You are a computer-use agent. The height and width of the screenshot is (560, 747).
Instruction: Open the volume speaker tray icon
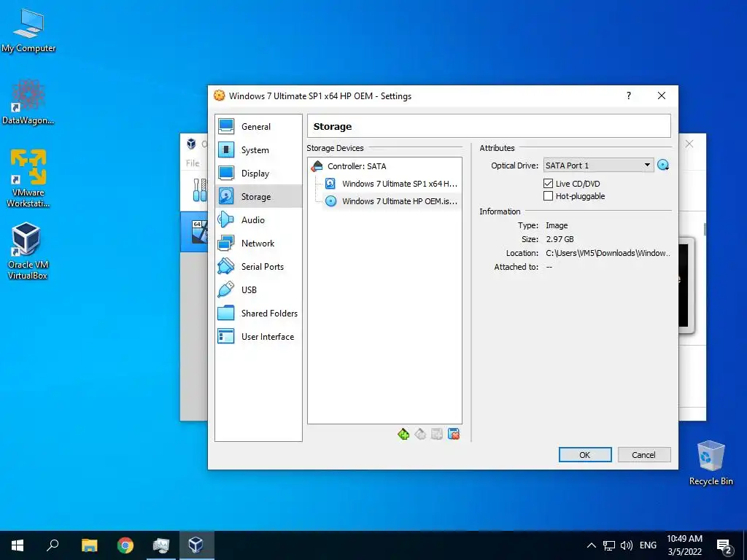tap(627, 545)
